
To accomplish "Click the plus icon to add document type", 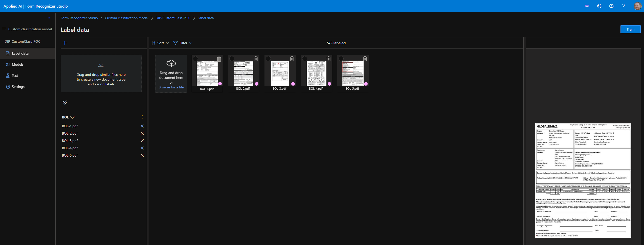I will coord(65,43).
